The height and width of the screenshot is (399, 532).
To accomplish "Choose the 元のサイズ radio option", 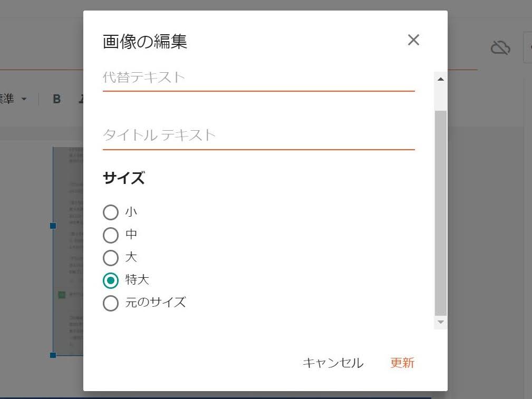I will point(111,303).
